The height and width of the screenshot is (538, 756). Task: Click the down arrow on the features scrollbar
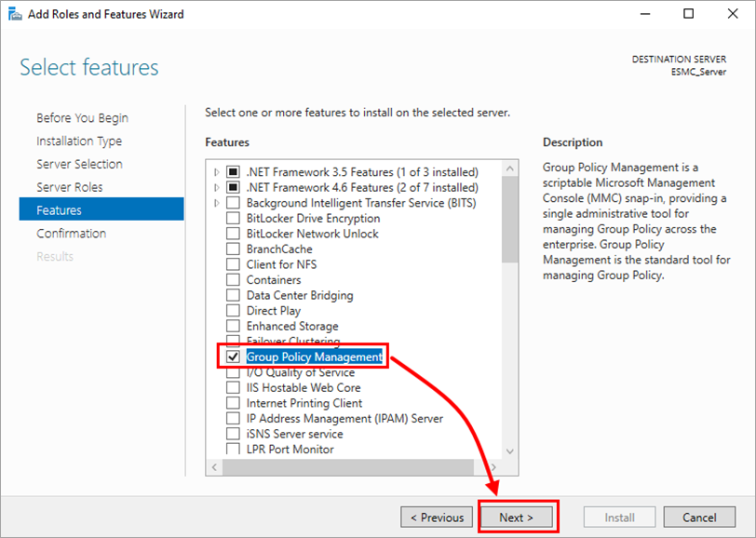point(509,451)
